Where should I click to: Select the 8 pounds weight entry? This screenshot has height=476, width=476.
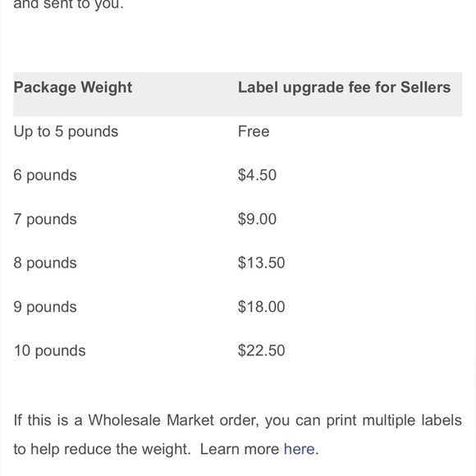tap(45, 263)
